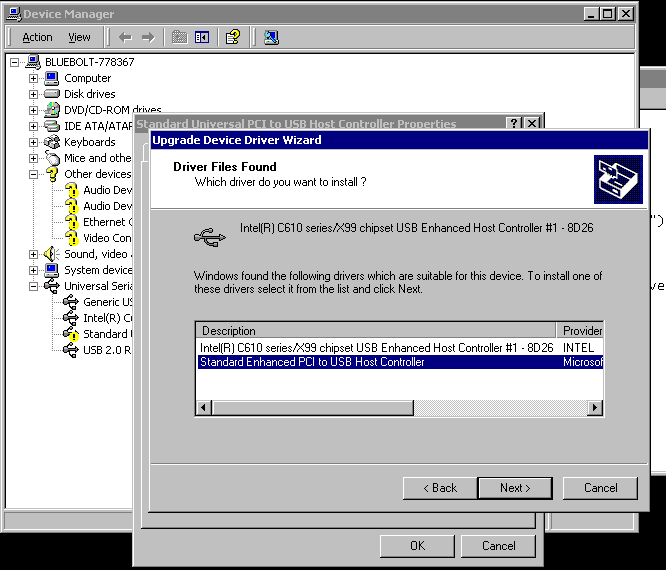666x570 pixels.
Task: Select the DVD/CD-ROM drives icon
Action: pos(52,110)
